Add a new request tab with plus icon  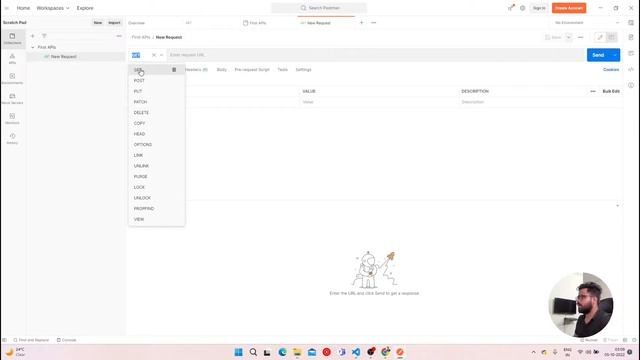point(361,23)
